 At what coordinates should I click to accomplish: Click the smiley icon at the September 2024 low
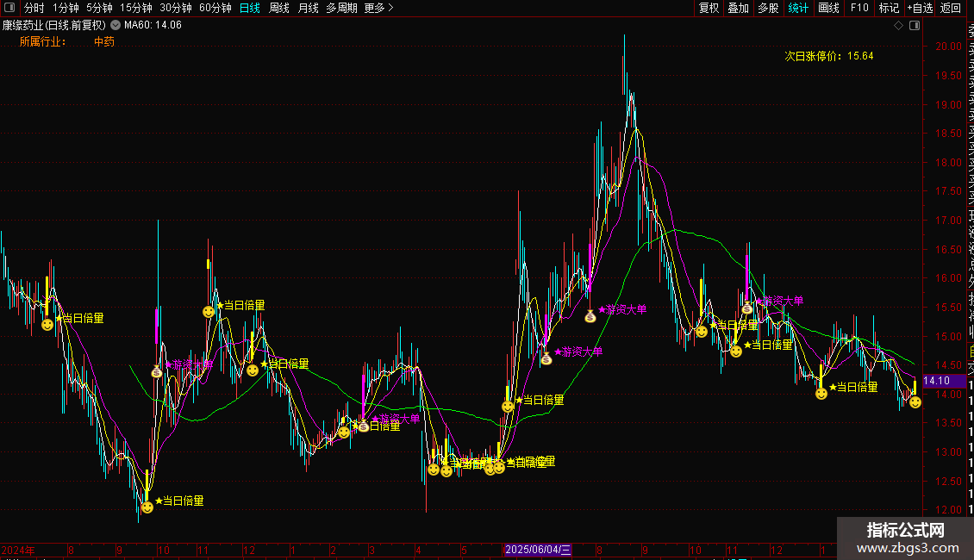pos(147,507)
